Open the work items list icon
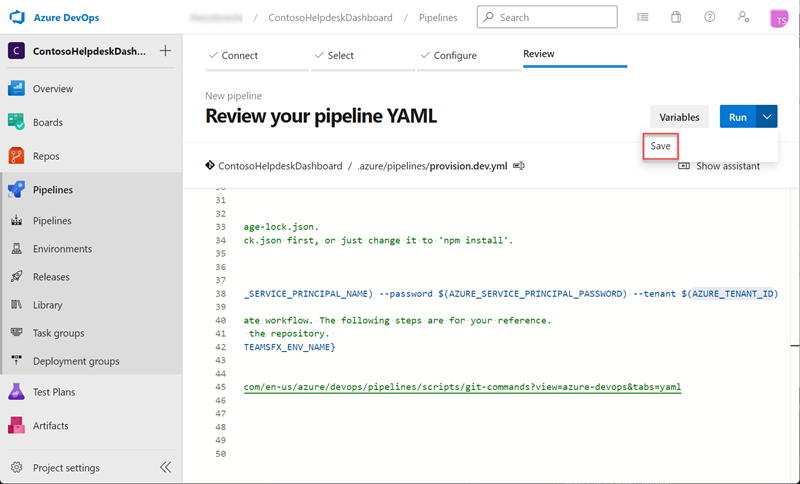 coord(643,17)
